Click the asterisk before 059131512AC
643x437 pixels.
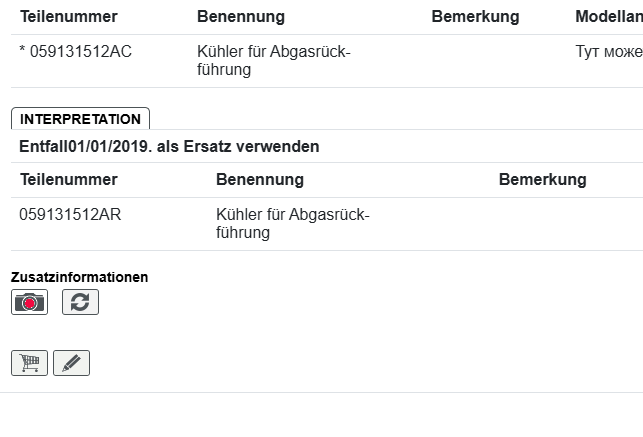pyautogui.click(x=22, y=52)
